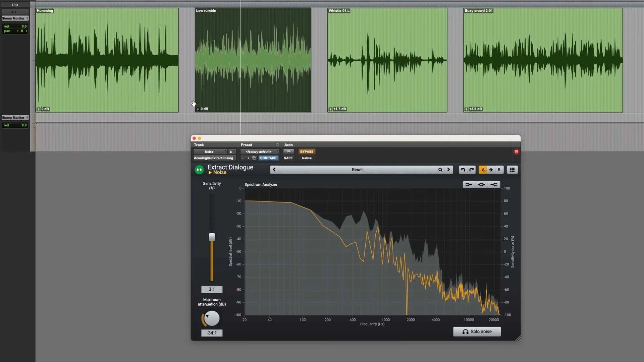Go to the next preset arrow
This screenshot has height=362, width=644.
coord(448,170)
